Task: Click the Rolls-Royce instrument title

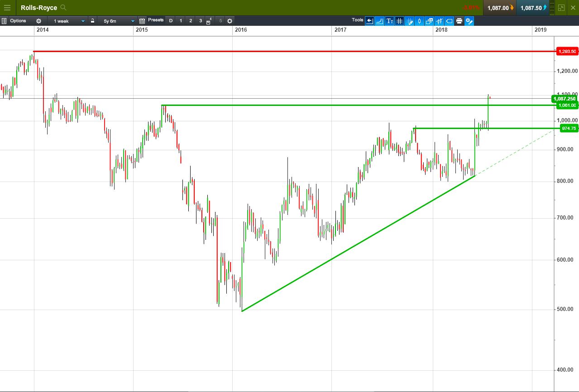Action: 39,8
